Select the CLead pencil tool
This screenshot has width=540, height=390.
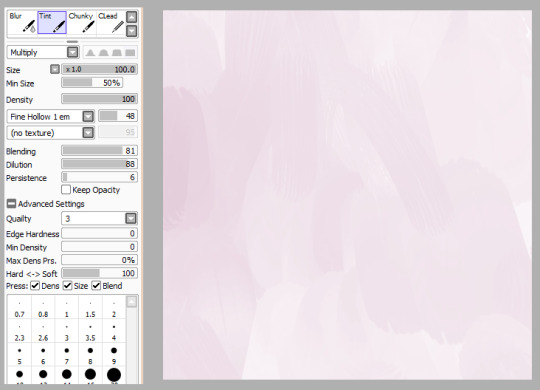pos(111,22)
